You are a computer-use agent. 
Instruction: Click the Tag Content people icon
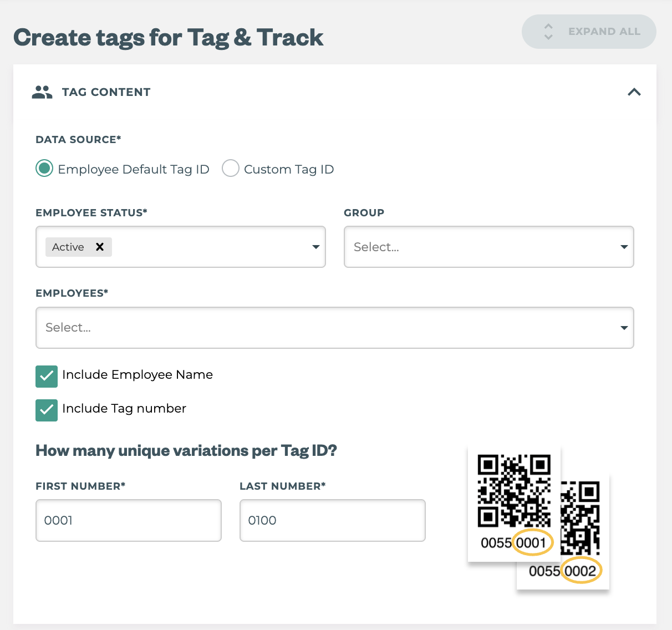click(42, 92)
